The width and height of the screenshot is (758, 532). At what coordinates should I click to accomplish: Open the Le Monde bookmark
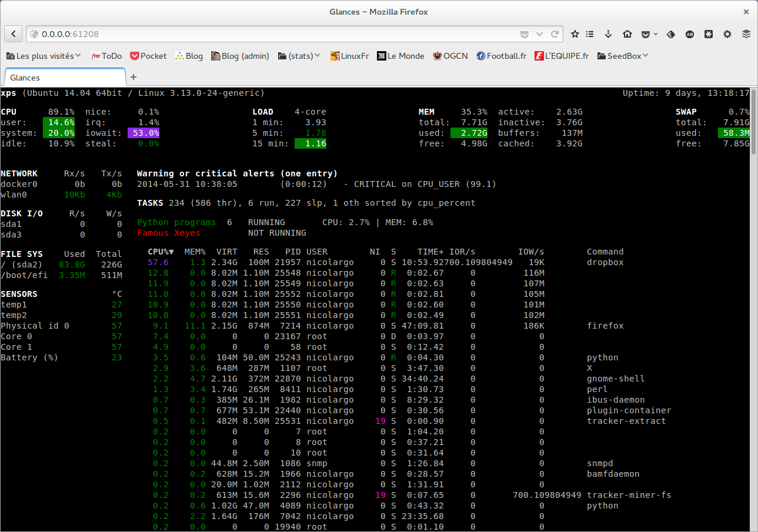(400, 56)
